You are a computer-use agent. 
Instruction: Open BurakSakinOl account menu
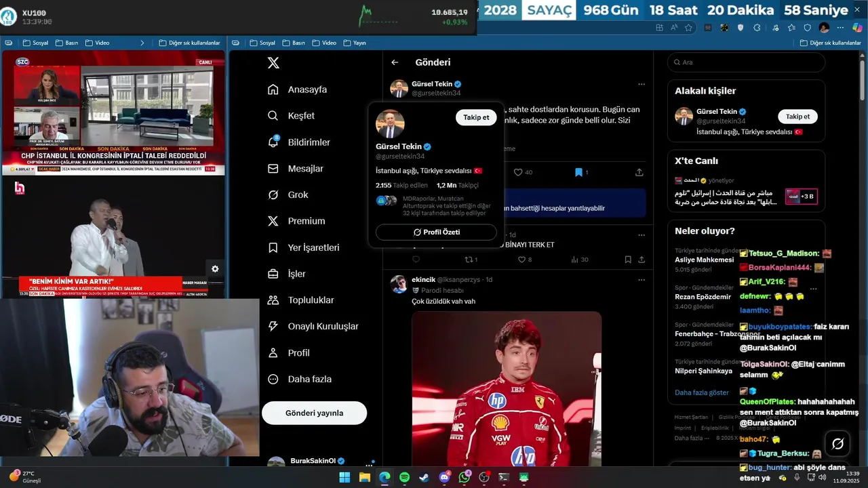(317, 461)
